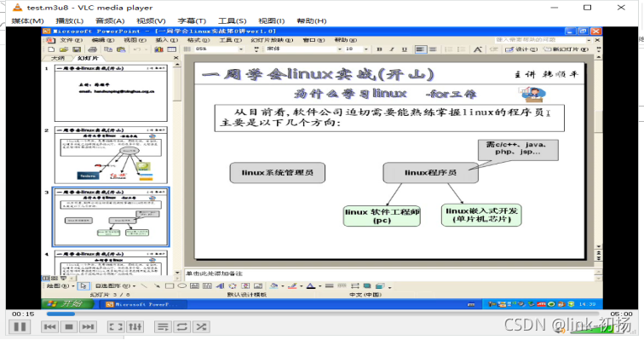Open PowerPoint 格式 menu
The image size is (644, 340).
click(x=198, y=40)
